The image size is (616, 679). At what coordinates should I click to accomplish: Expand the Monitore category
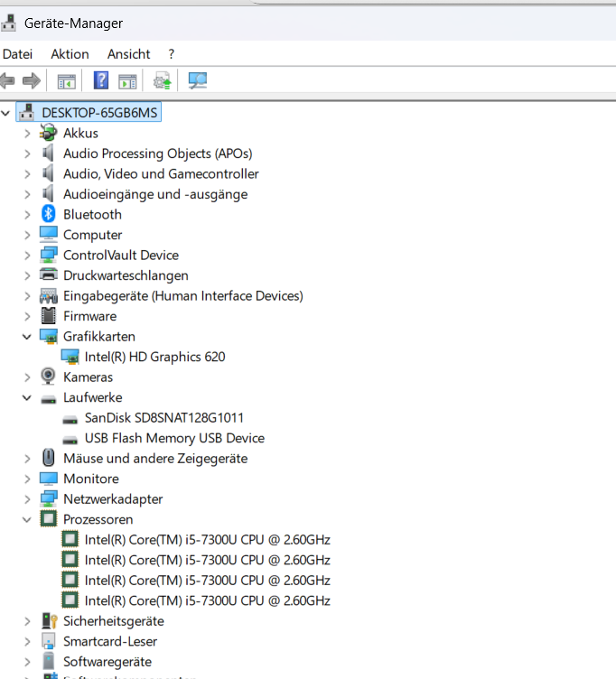pos(27,479)
